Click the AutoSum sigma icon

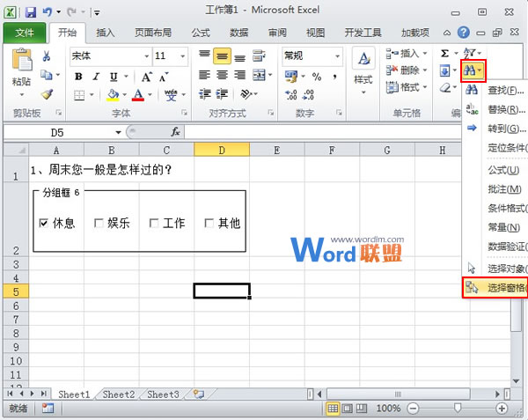tap(445, 55)
